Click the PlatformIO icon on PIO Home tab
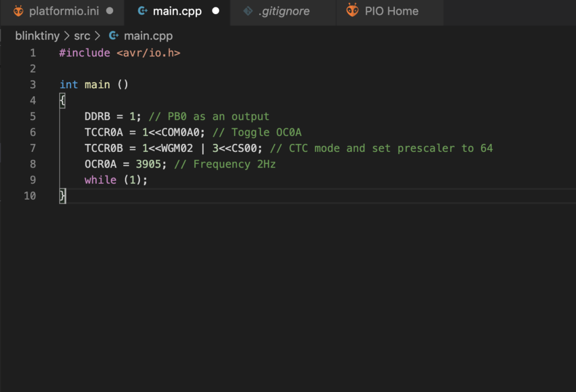The width and height of the screenshot is (576, 392). click(x=352, y=10)
